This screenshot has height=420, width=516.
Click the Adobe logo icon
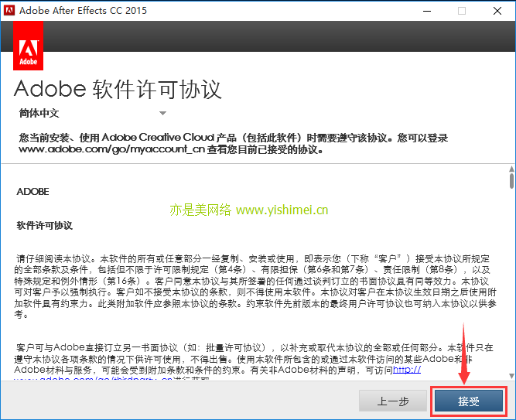(x=28, y=46)
